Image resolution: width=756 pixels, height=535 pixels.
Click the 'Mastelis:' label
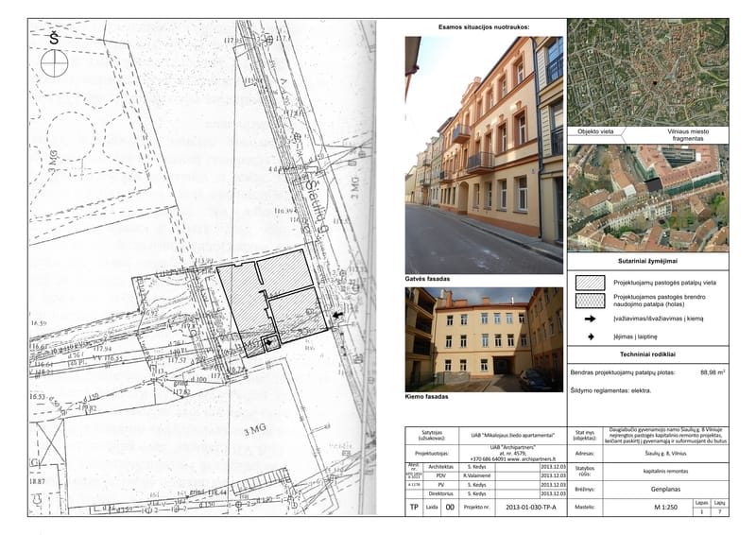[x=584, y=507]
